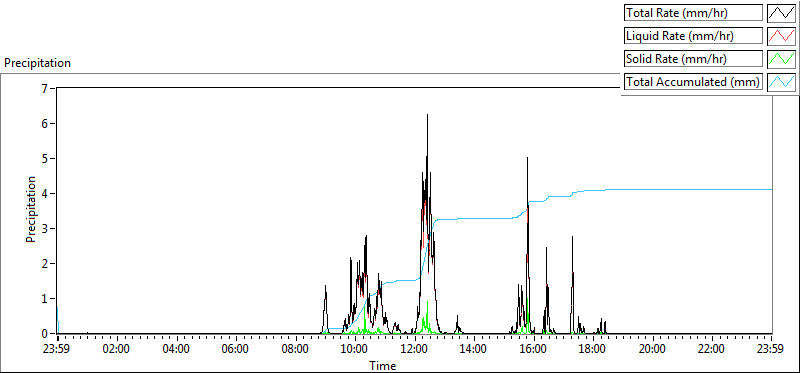
Task: Click the 08:00 time axis label
Action: tap(295, 350)
